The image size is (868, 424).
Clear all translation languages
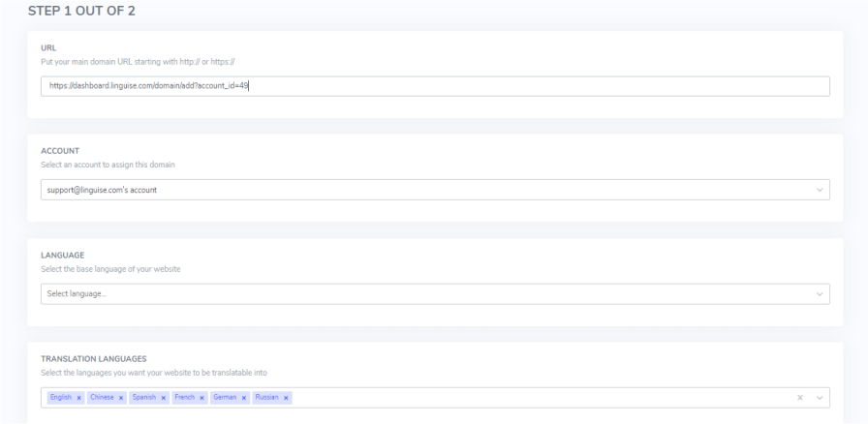pyautogui.click(x=799, y=398)
